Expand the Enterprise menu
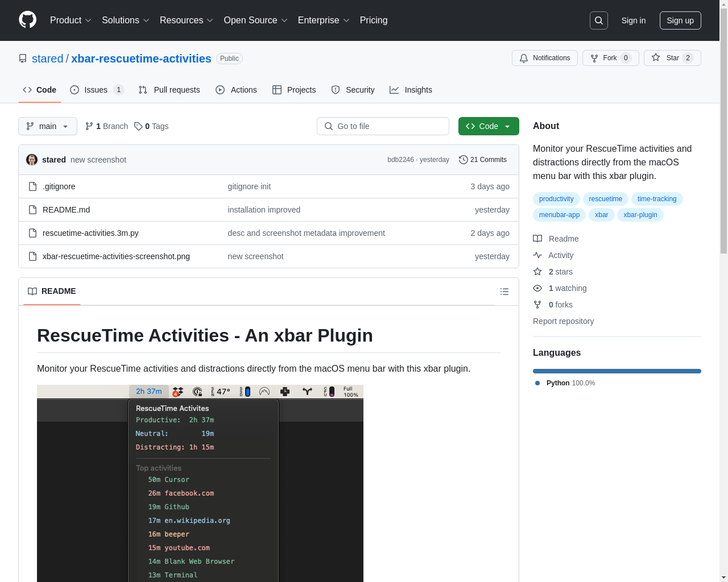The width and height of the screenshot is (728, 582). pos(324,20)
